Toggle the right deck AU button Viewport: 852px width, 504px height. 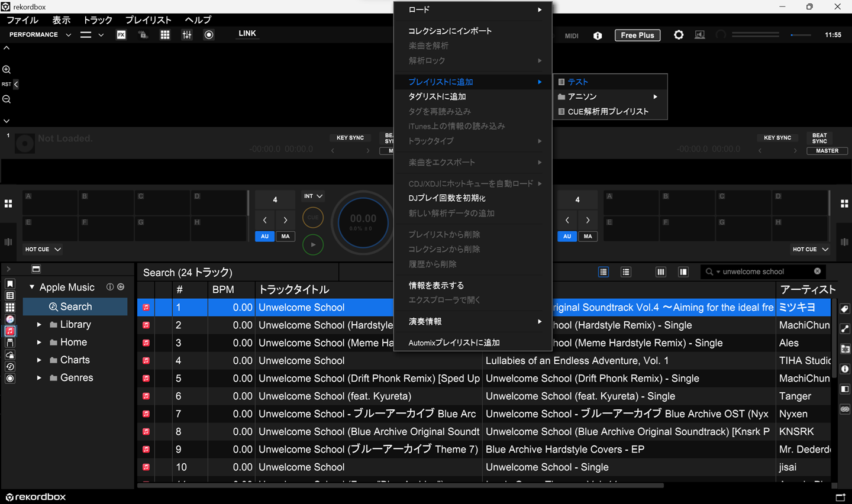567,237
